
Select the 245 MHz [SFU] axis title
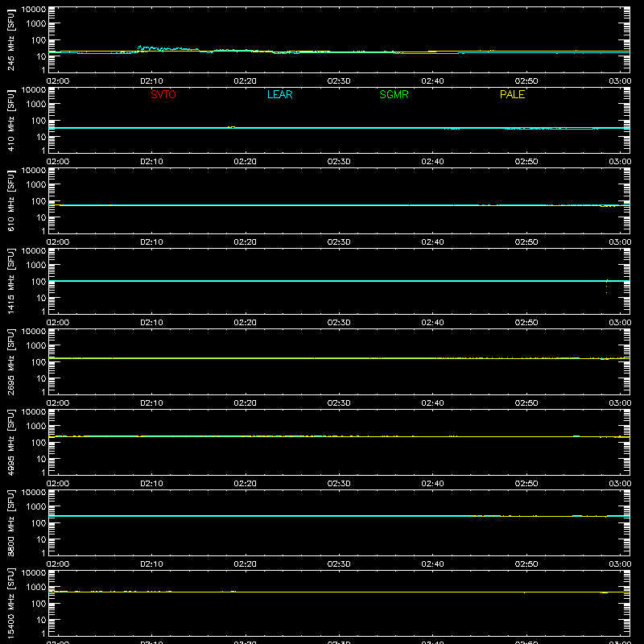point(10,39)
